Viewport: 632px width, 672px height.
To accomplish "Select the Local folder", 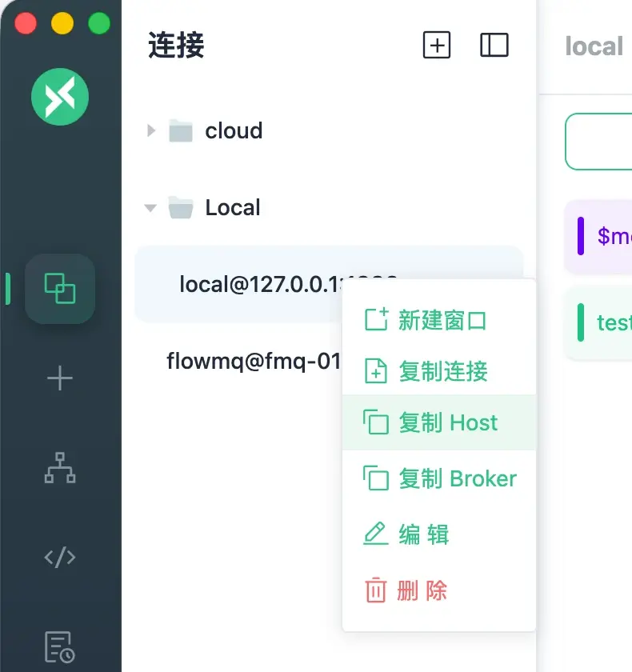I will (232, 208).
